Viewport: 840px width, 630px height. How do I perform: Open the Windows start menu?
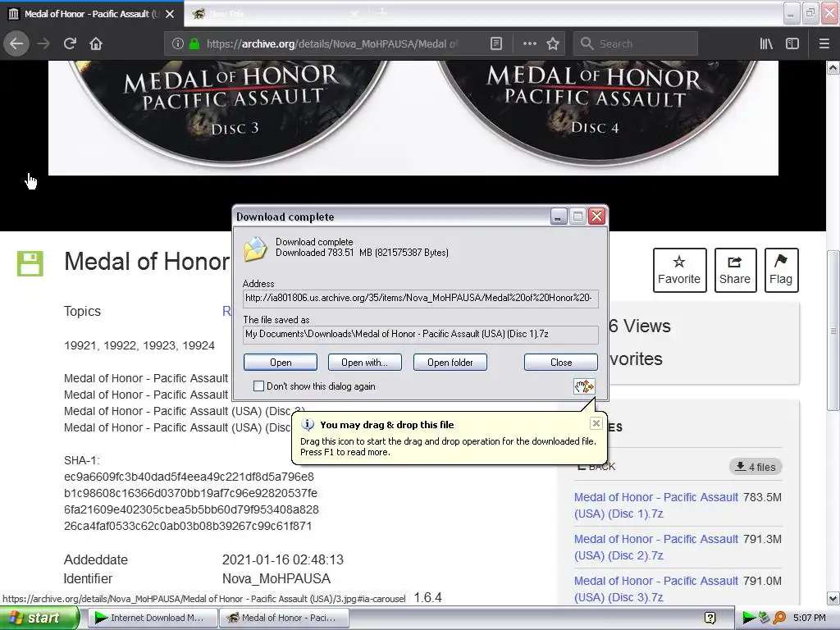coord(39,618)
